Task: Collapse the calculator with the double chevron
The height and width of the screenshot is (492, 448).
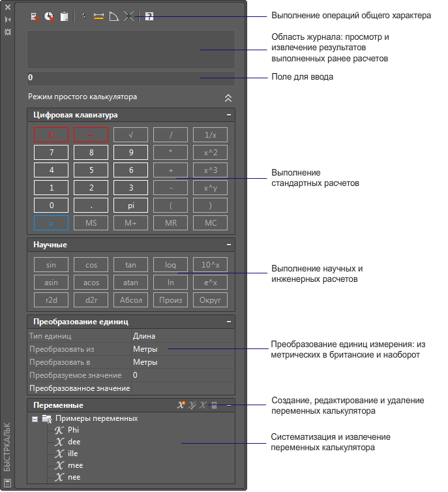Action: (x=228, y=98)
